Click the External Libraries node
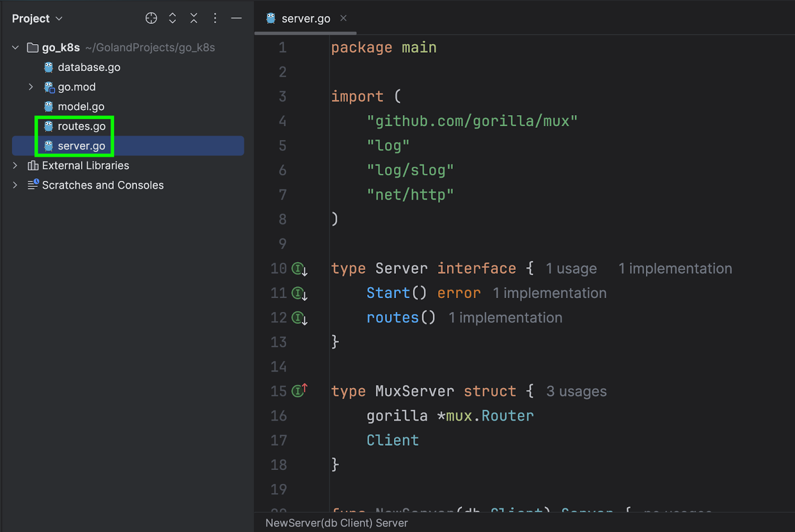 [85, 165]
